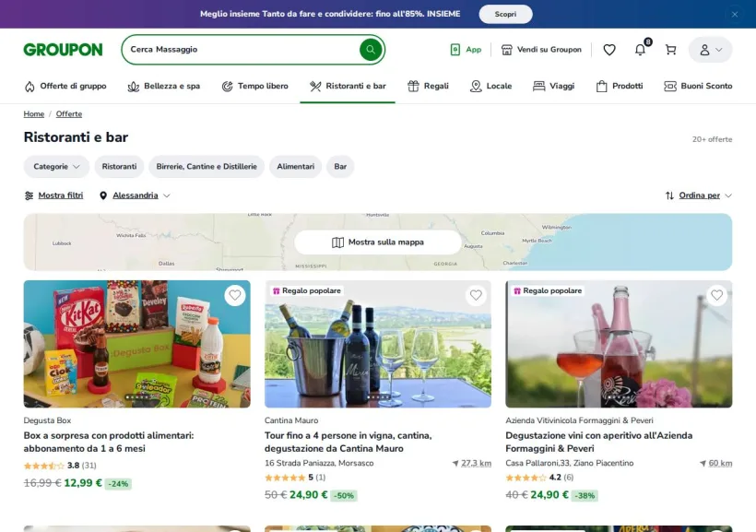Open 'Box a sorpresa con prodotti alimentari' title

(x=109, y=442)
